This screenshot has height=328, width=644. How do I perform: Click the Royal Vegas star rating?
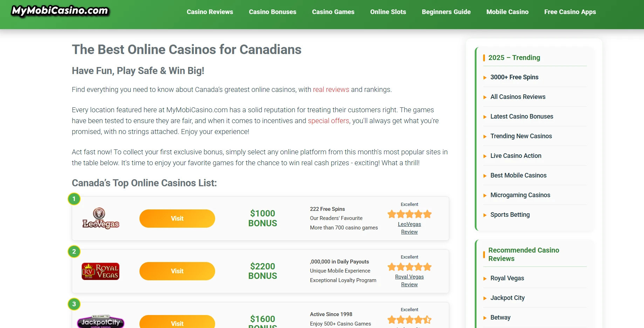pos(409,267)
